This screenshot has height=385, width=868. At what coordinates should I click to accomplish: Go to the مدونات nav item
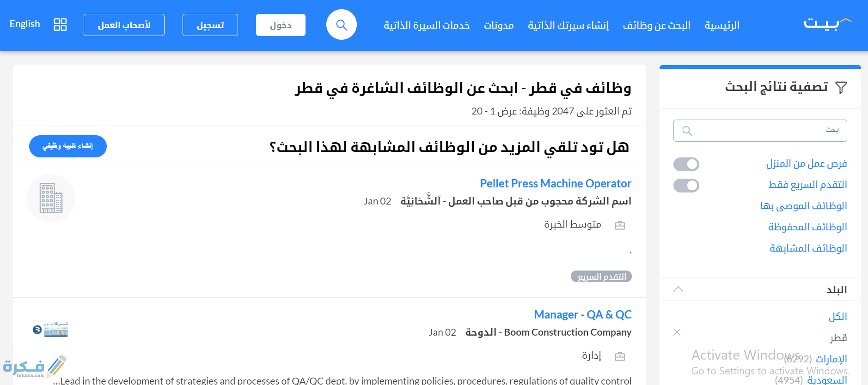point(499,25)
